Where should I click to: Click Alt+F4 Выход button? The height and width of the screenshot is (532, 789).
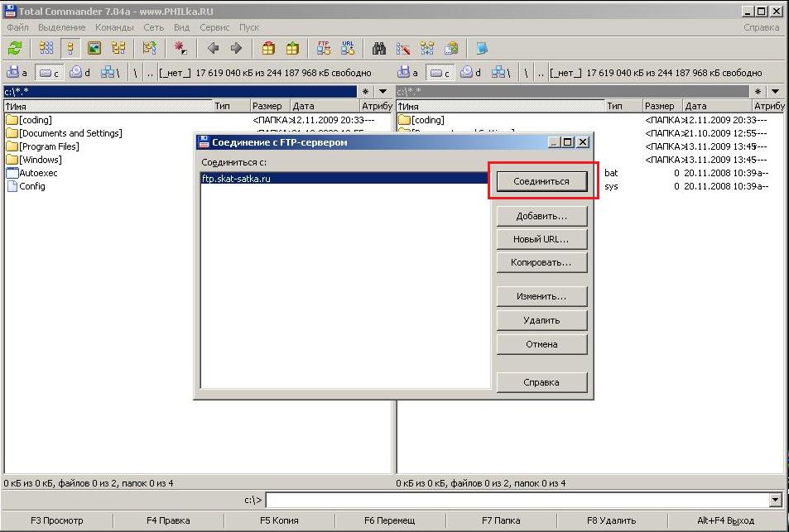(725, 520)
